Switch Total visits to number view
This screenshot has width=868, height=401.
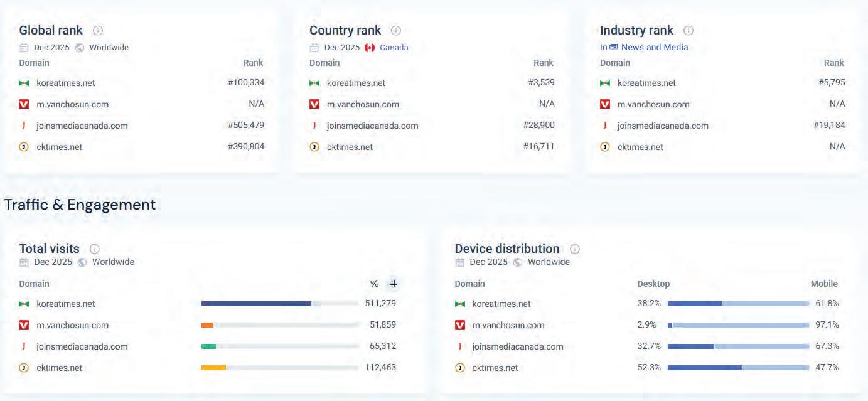click(x=393, y=284)
